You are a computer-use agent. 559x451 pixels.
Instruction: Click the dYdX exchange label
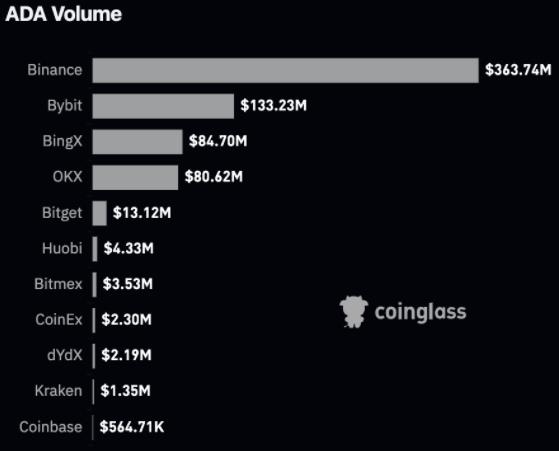65,355
